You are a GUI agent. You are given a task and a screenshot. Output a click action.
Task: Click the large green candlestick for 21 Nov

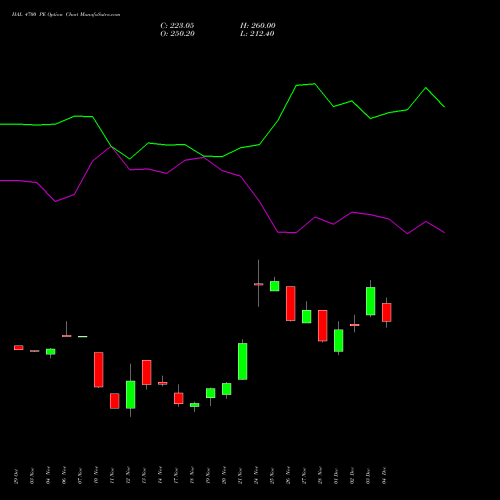tap(243, 361)
